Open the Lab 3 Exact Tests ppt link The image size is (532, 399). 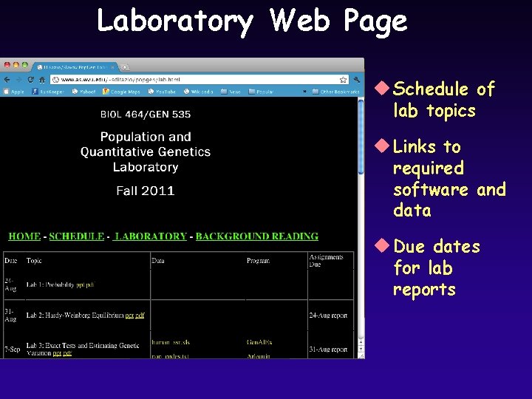[x=57, y=353]
